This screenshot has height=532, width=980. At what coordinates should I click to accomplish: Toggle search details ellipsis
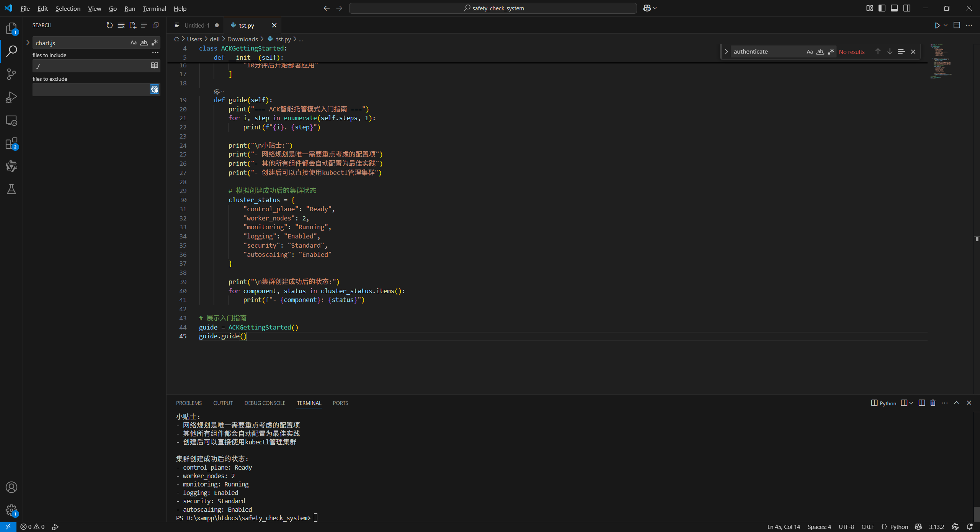pyautogui.click(x=155, y=52)
